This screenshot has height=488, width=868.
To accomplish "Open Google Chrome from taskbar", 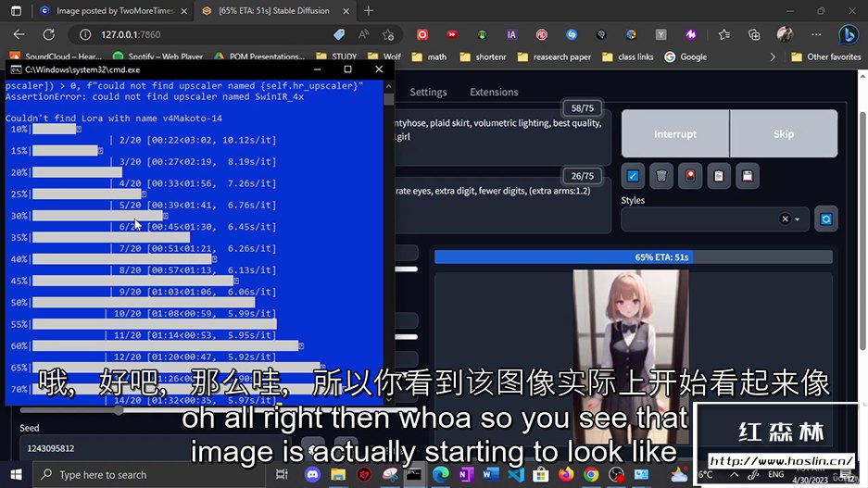I will 591,475.
